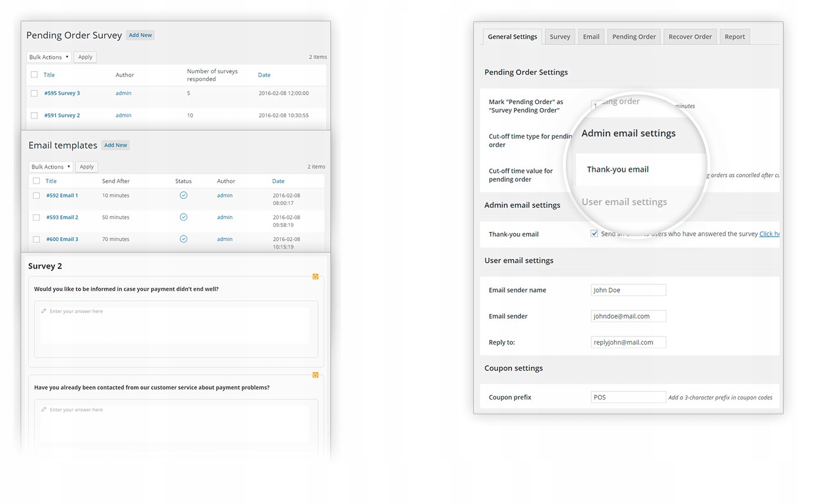Click the status checkmark icon for Email 2
The image size is (819, 504).
pyautogui.click(x=184, y=217)
